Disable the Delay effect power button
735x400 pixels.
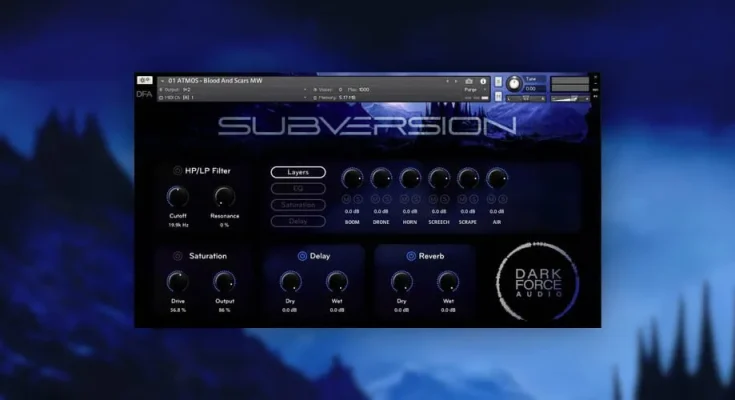click(x=302, y=256)
